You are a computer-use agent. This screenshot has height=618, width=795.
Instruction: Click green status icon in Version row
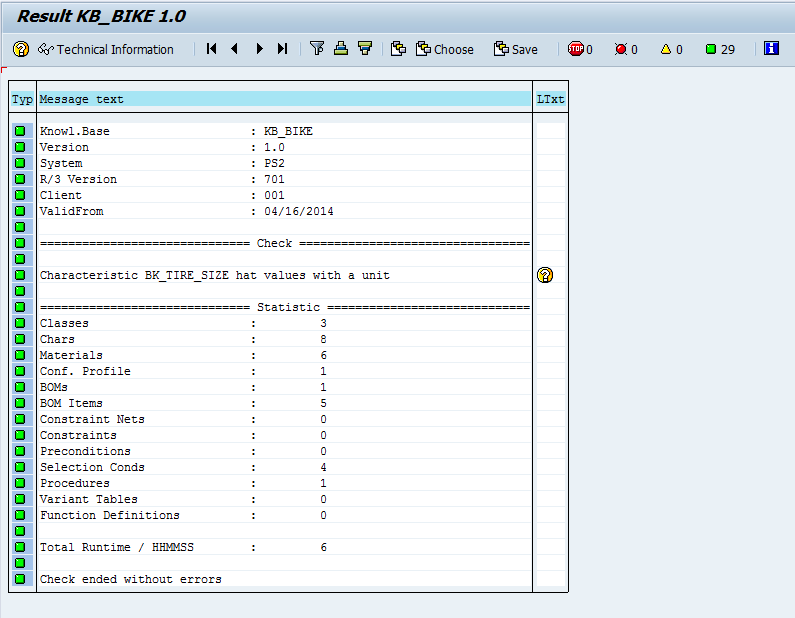pos(20,147)
